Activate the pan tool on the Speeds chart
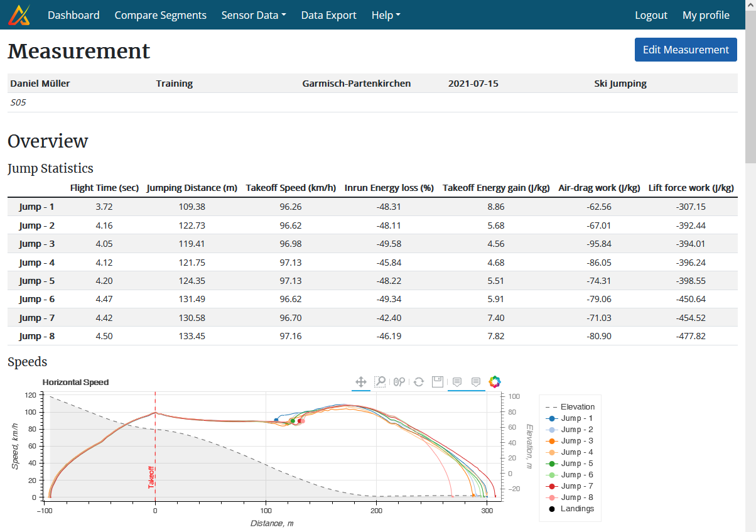 click(361, 381)
